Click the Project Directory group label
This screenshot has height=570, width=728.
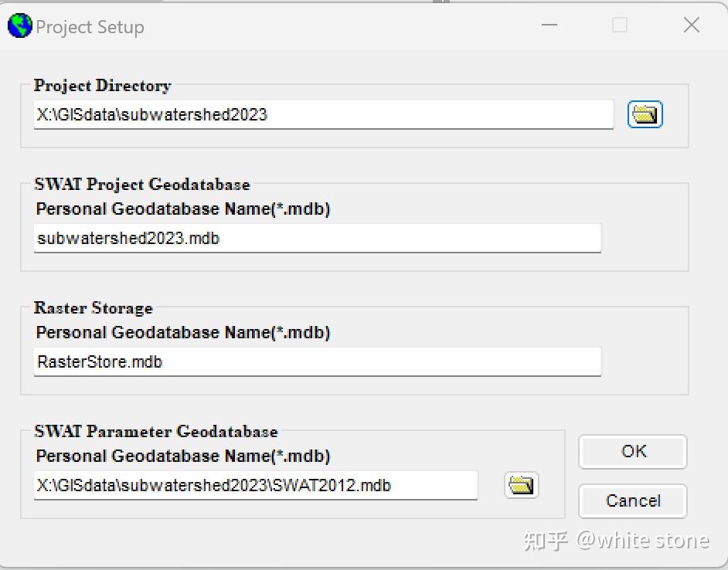tap(102, 86)
